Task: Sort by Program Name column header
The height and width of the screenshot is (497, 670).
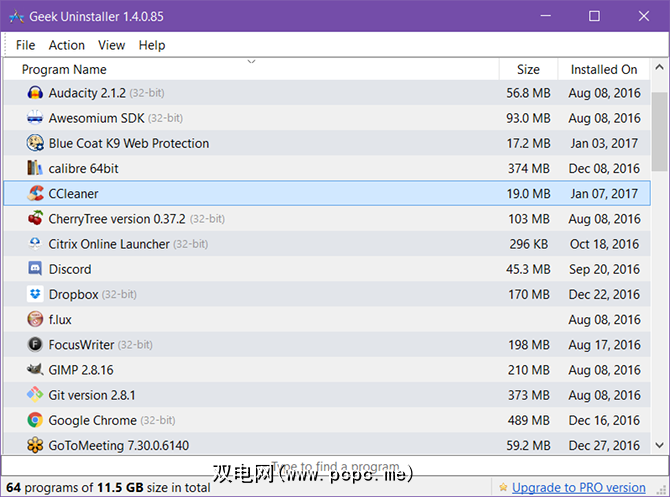Action: [x=251, y=69]
